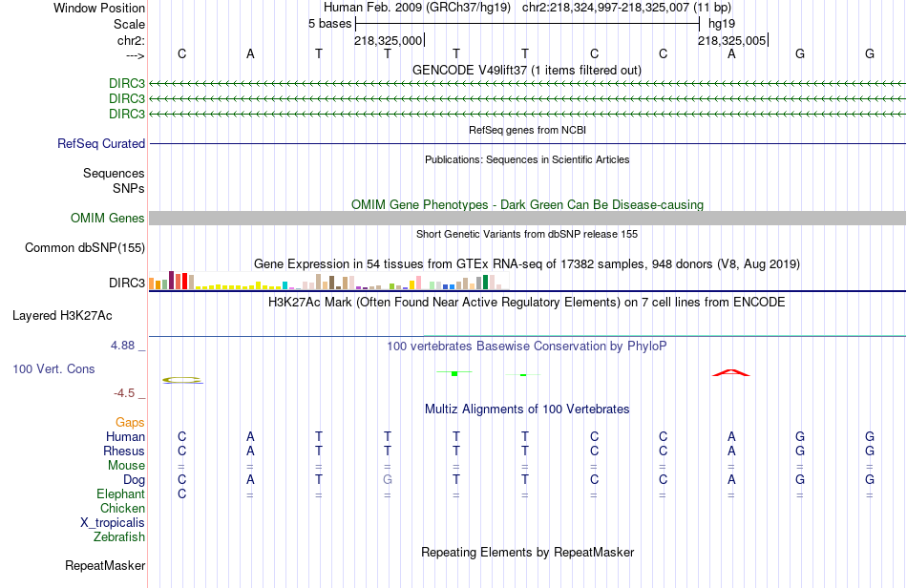Select the Mouse species label

pyautogui.click(x=126, y=466)
